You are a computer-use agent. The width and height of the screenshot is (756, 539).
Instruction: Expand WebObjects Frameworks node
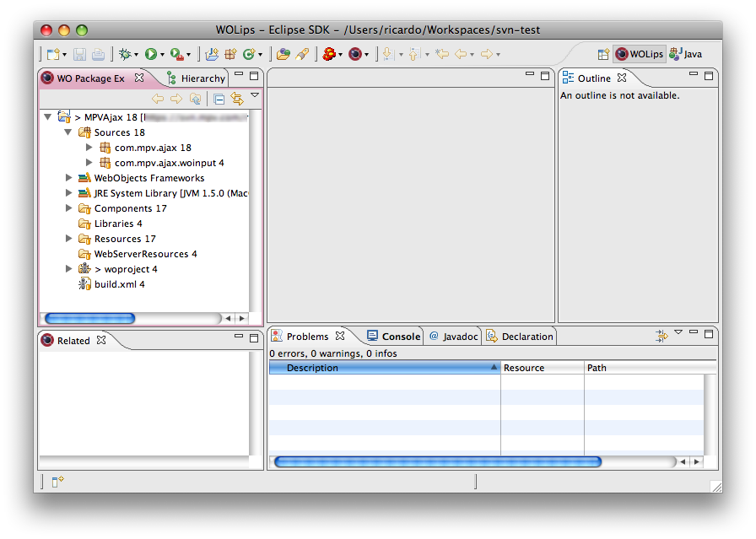tap(68, 177)
